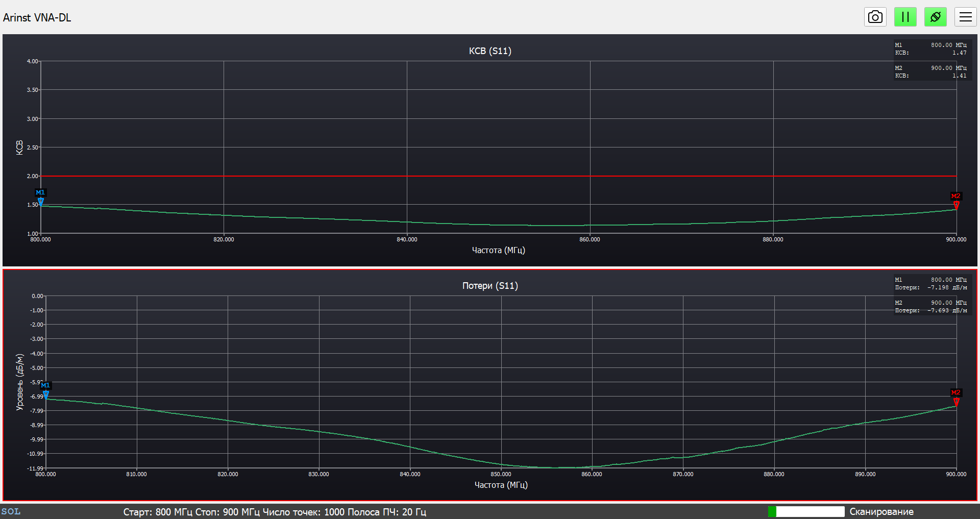This screenshot has width=980, height=519.
Task: Pause the scanning with the green pause button
Action: coord(905,17)
